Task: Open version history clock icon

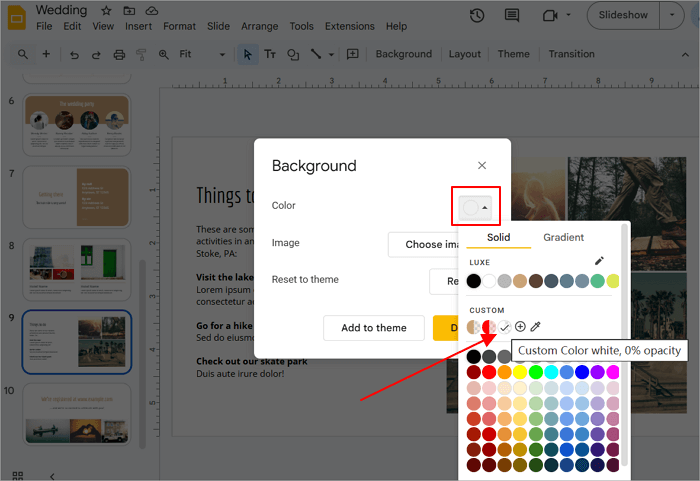Action: pos(477,16)
